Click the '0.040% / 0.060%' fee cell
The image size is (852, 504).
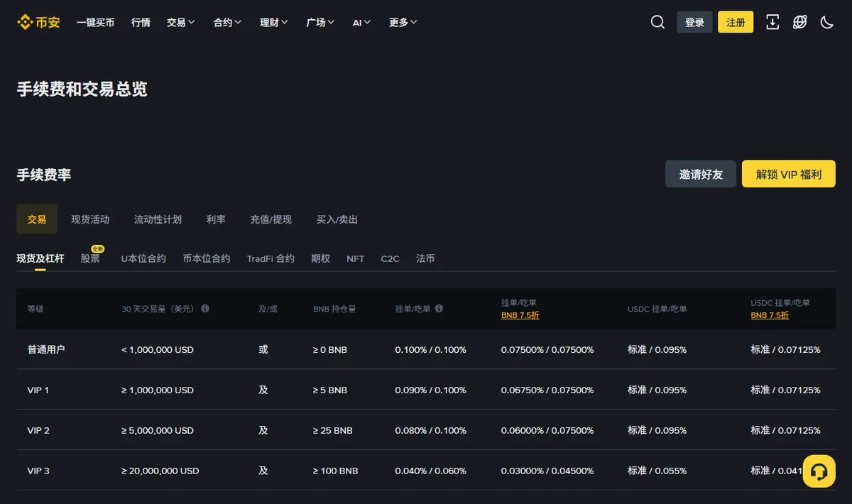431,471
